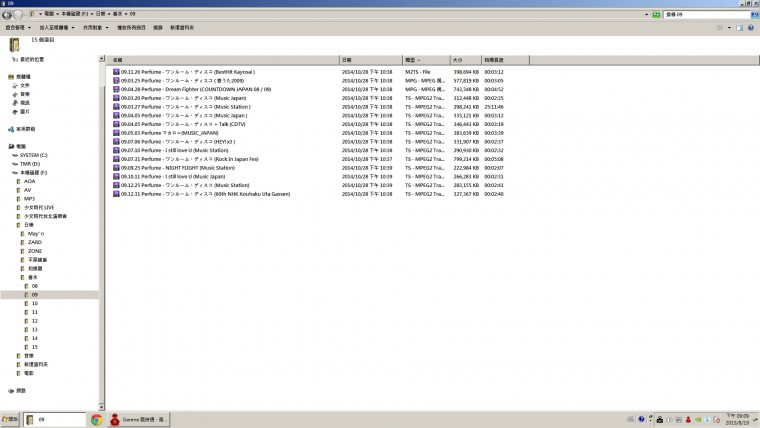Click the Start button on taskbar

tap(10, 420)
